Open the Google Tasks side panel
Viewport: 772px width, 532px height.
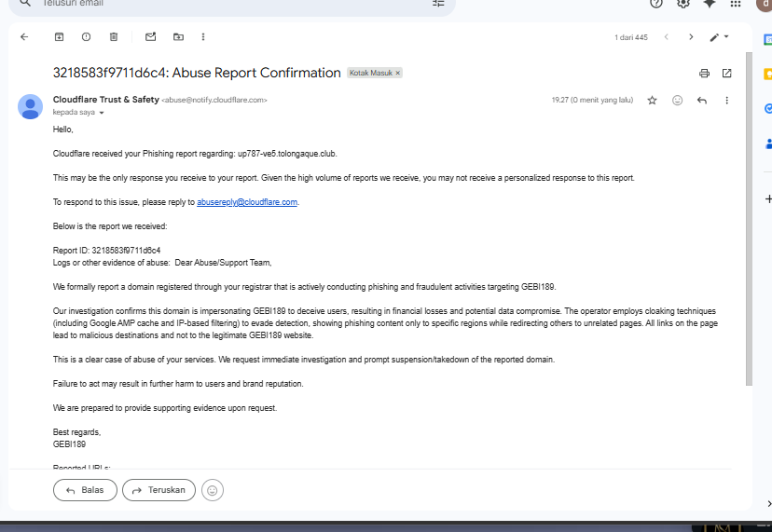(x=767, y=109)
